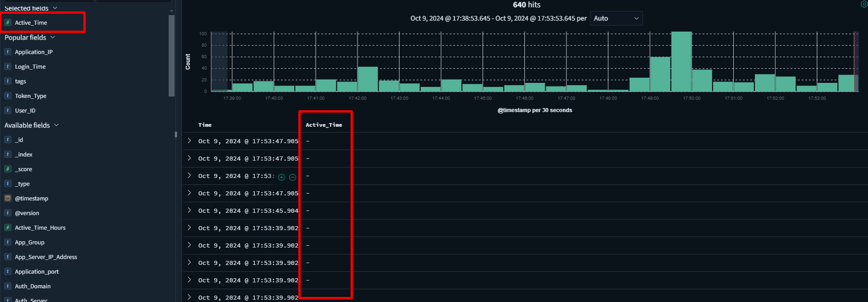Select the Application_IP field in the sidebar

point(33,52)
